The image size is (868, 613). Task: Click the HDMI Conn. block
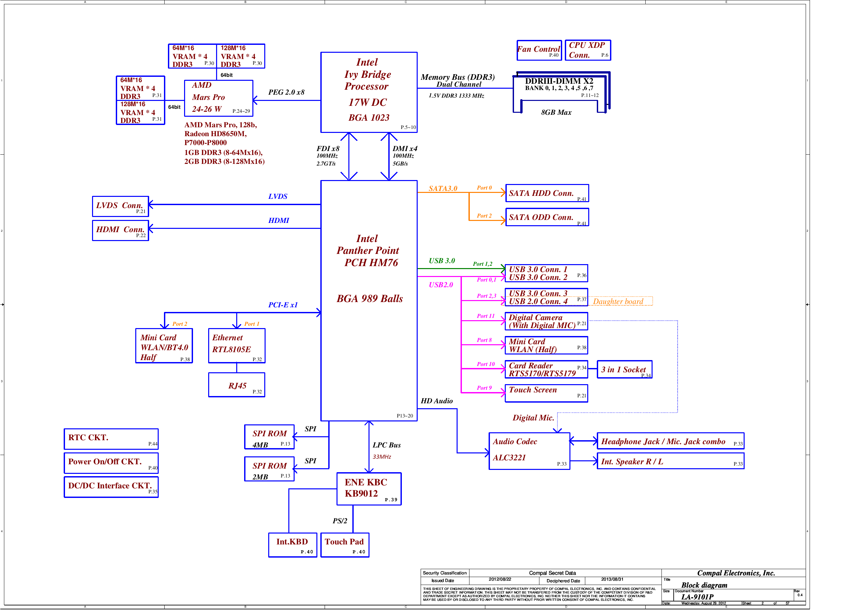120,230
